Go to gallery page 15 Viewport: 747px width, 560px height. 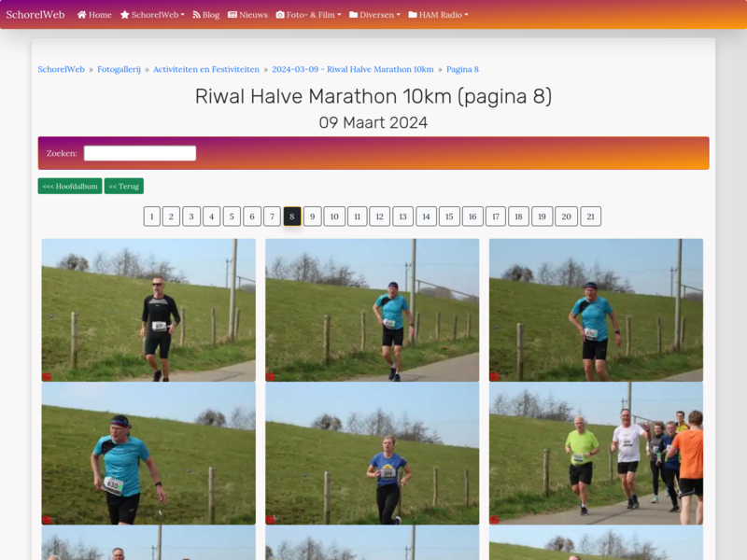coord(449,217)
